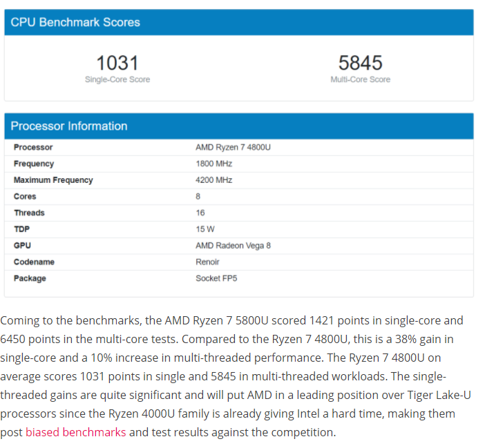Click the 'GPU' row label
The height and width of the screenshot is (448, 485).
tap(22, 246)
